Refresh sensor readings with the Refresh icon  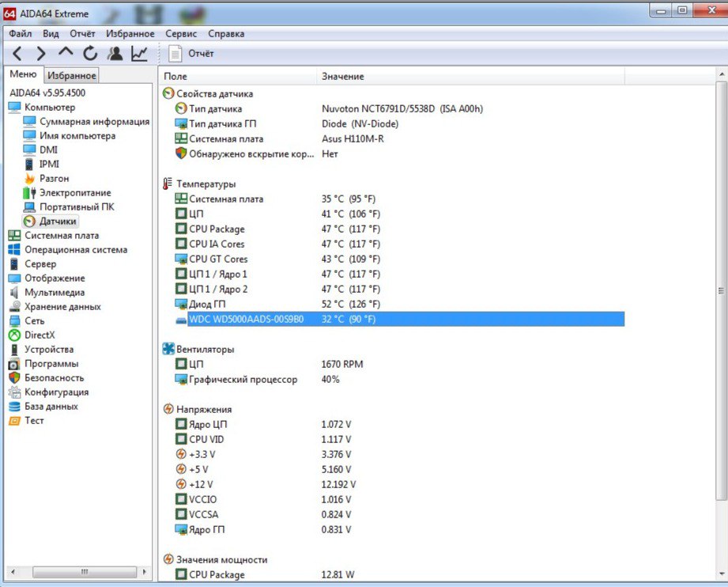point(90,54)
